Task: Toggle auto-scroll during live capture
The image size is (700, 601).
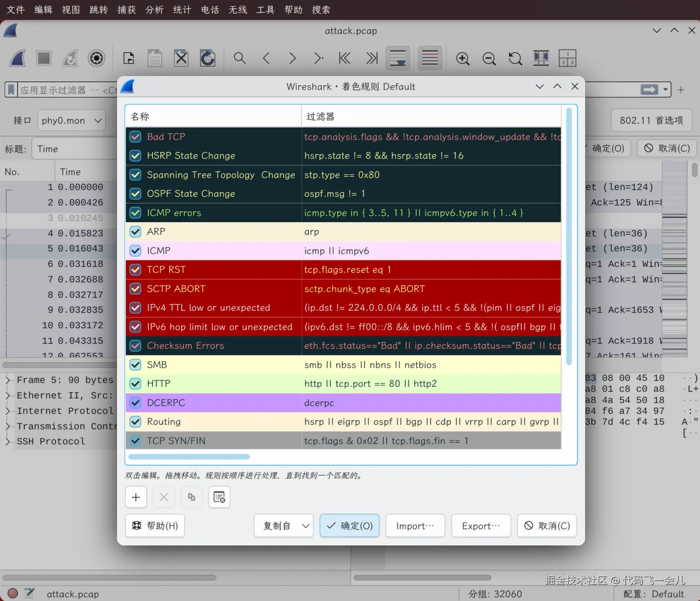Action: coord(398,58)
